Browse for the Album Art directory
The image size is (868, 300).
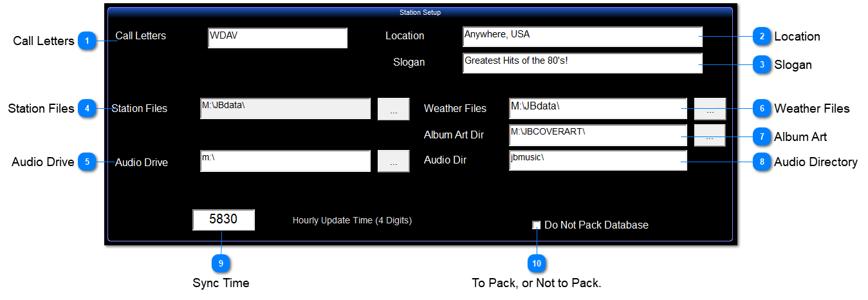pyautogui.click(x=710, y=135)
